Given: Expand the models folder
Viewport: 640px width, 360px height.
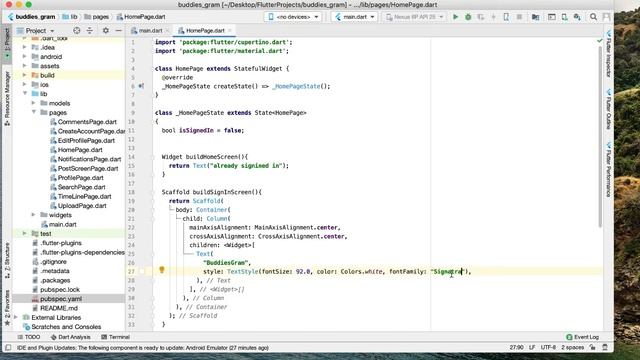Looking at the screenshot, I should point(33,103).
